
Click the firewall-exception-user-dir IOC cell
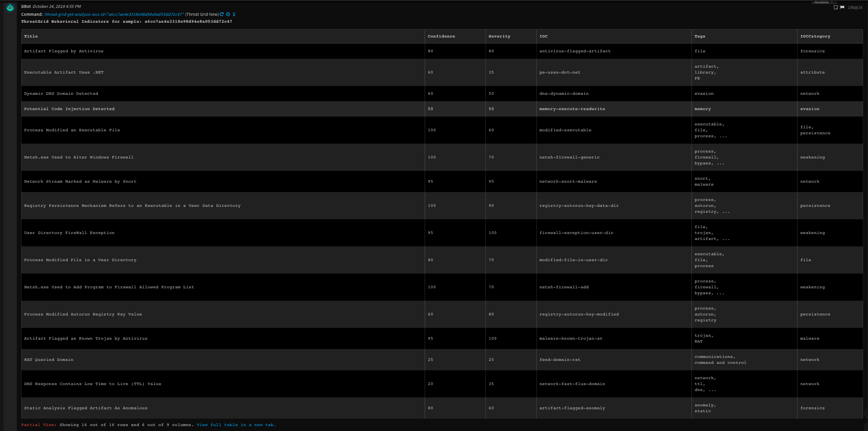click(x=576, y=233)
